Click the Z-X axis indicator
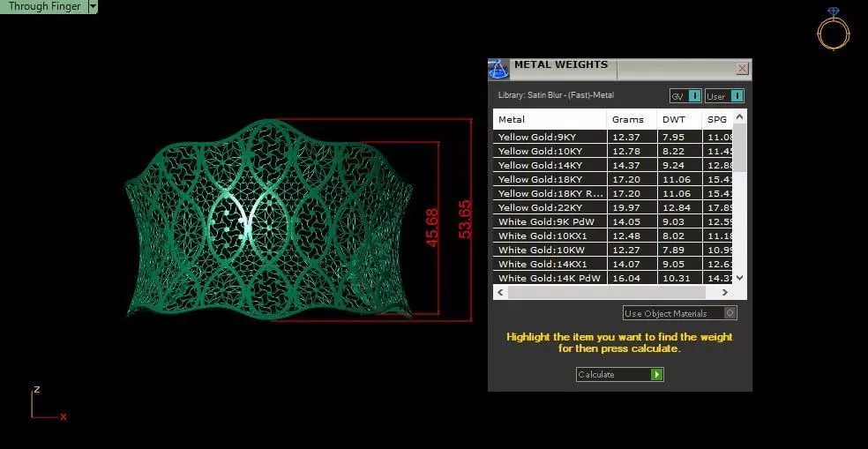 point(48,404)
